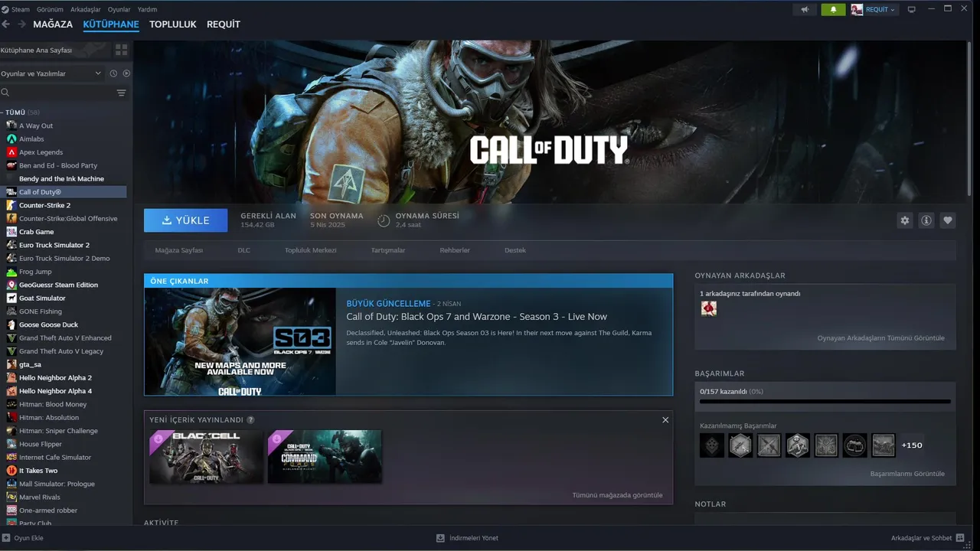Open Season 3 Live Now news title
The width and height of the screenshot is (980, 551).
pos(476,317)
